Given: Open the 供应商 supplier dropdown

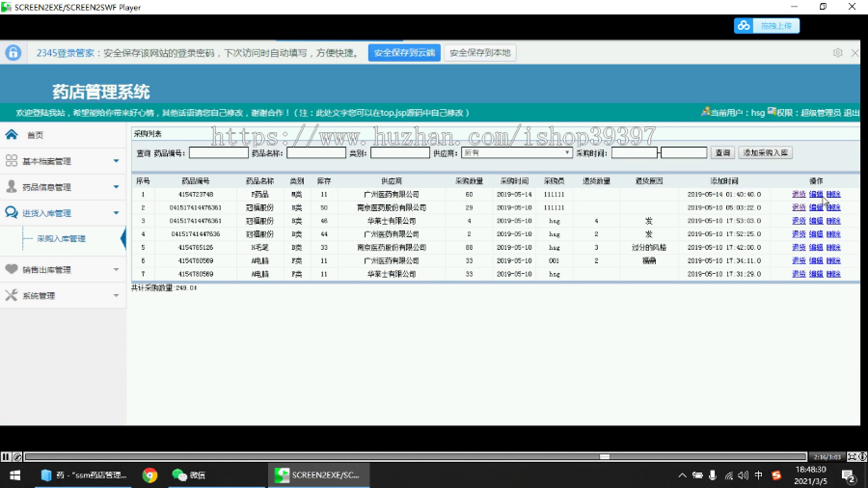Looking at the screenshot, I should [516, 152].
